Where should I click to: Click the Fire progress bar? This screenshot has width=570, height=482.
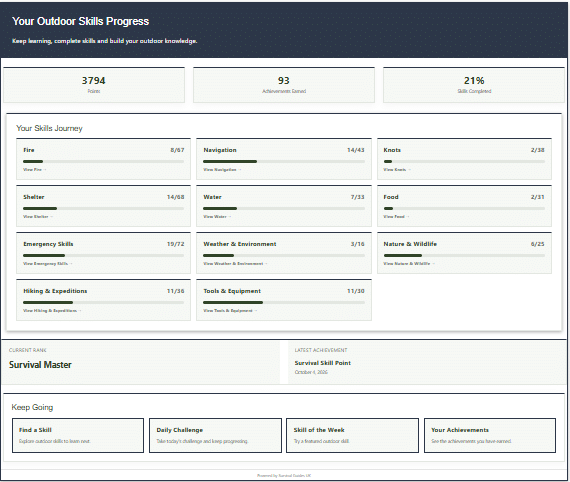pos(103,161)
